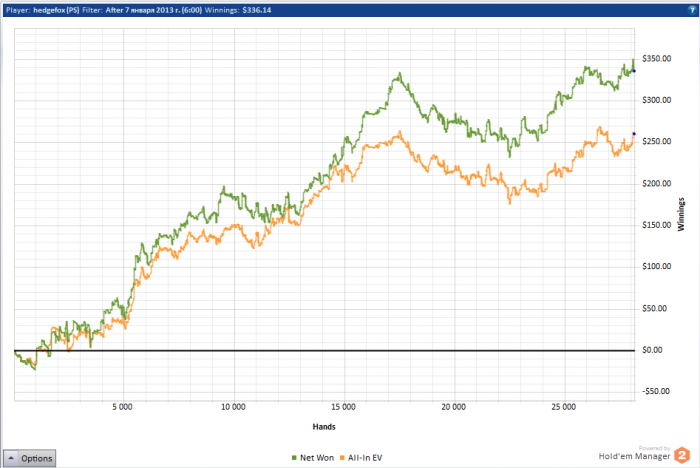Click the green Net Won legend square

[294, 458]
